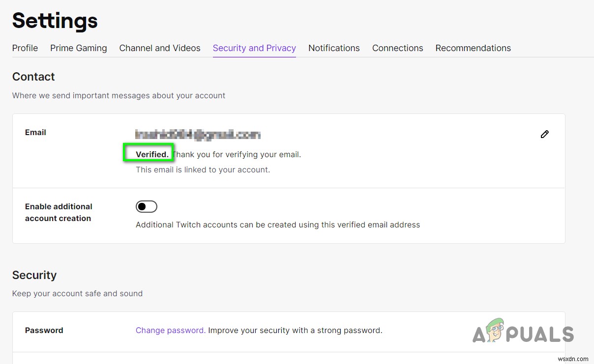This screenshot has height=364, width=594.
Task: Click the Password row label
Action: (x=44, y=330)
